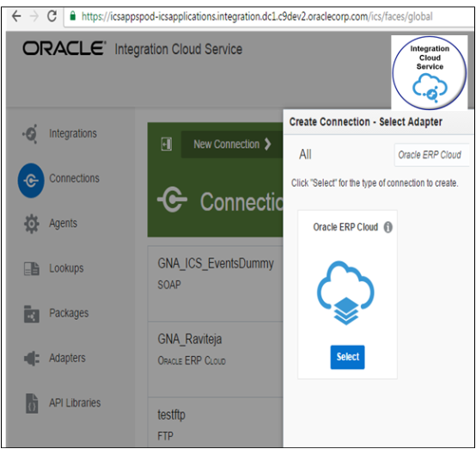Click the SOAP type label
476x449 pixels.
tap(169, 285)
